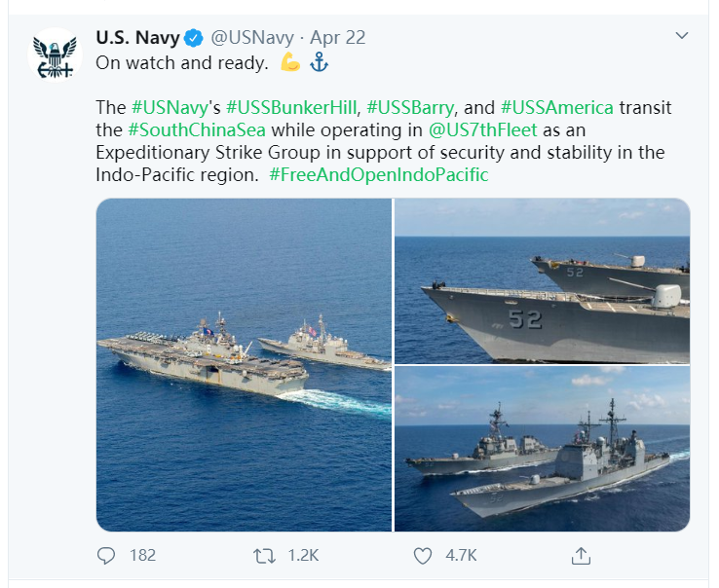Open the #FreeAndOpenIndoPacific hashtag

[378, 175]
